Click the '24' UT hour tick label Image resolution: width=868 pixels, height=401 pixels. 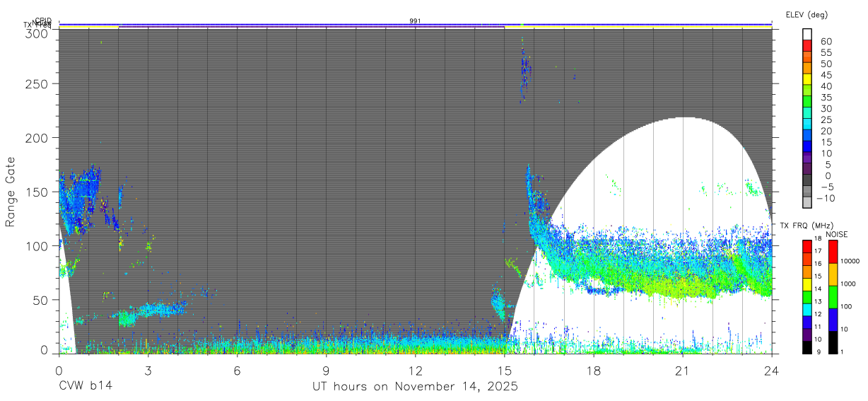771,370
